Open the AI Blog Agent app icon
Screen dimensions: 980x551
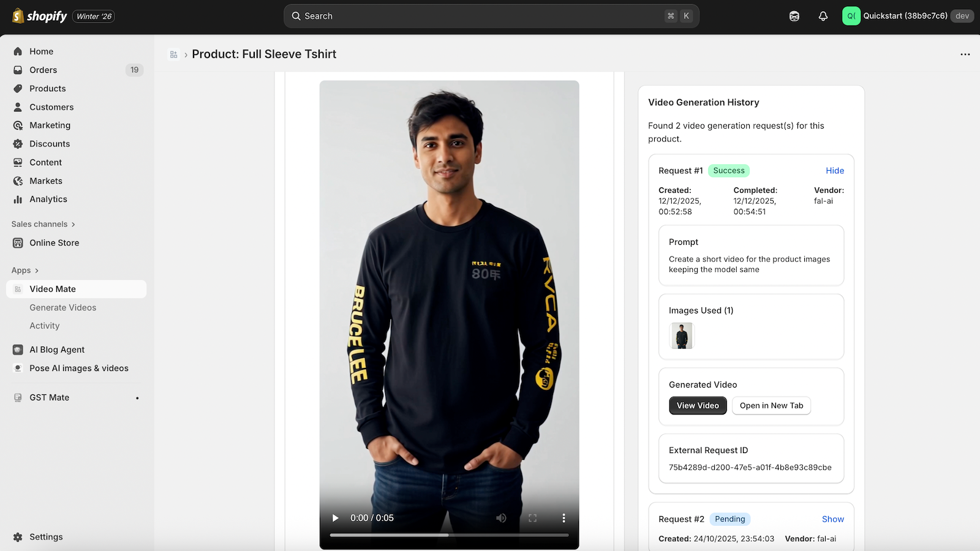tap(17, 349)
